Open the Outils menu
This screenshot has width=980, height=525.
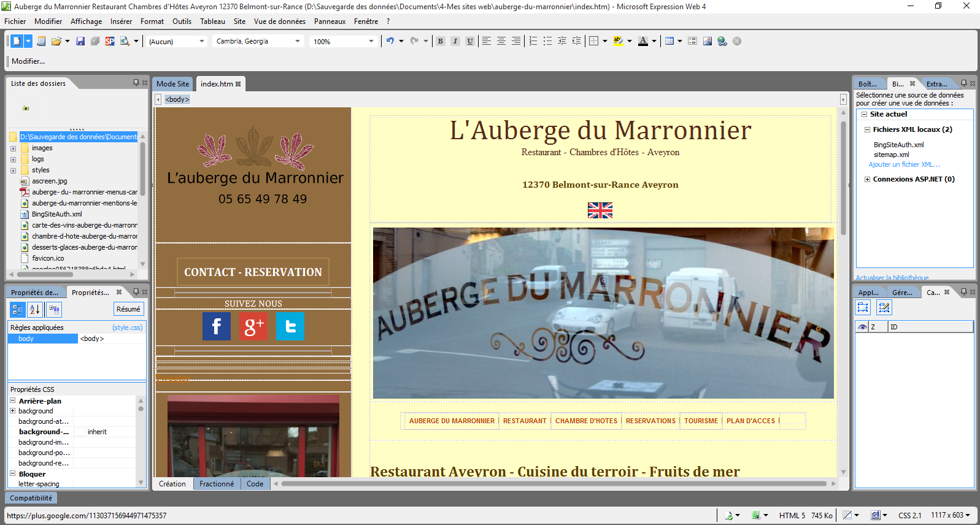pos(182,21)
